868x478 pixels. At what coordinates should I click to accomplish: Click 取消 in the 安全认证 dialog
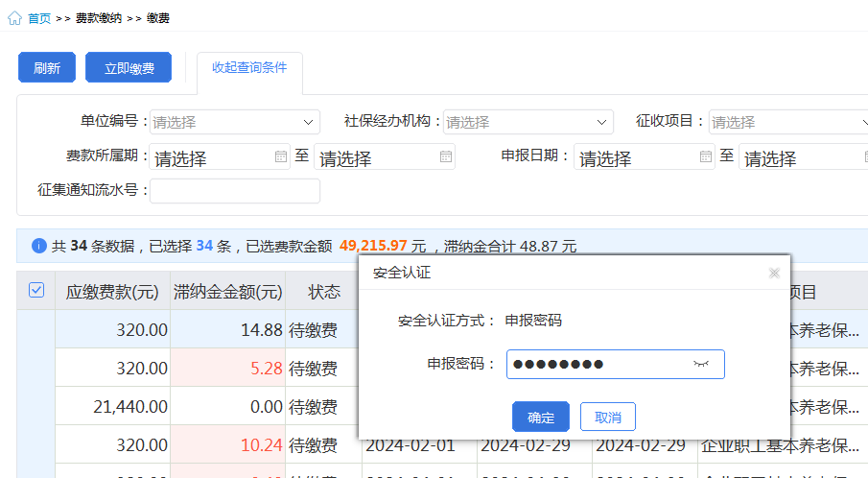[x=608, y=417]
